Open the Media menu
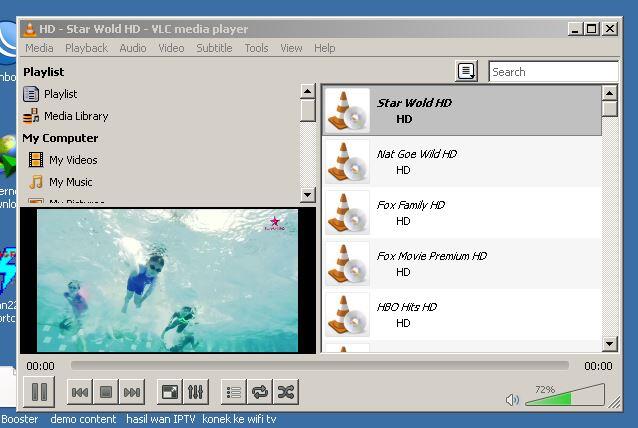Viewport: 638px width, 428px height. point(39,48)
